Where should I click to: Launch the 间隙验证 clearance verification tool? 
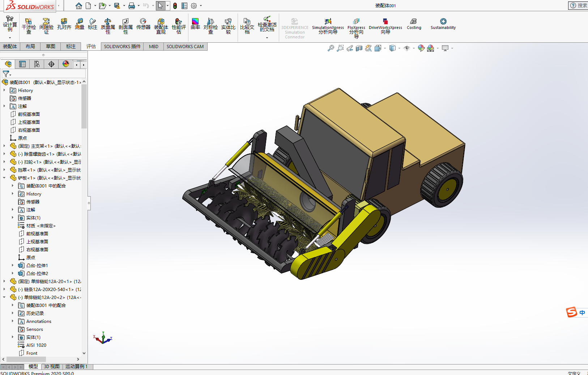[x=46, y=26]
